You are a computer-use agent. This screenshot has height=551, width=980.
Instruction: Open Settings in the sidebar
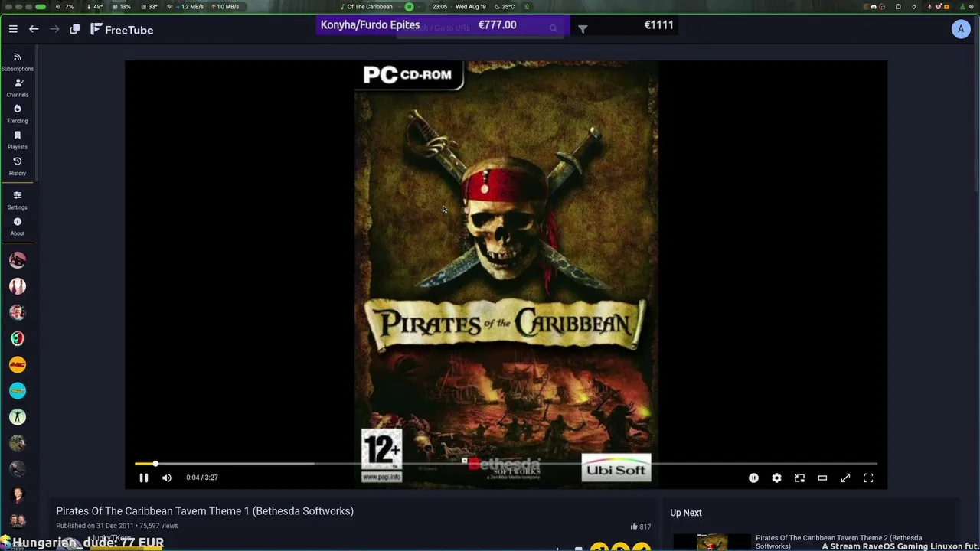pos(18,201)
